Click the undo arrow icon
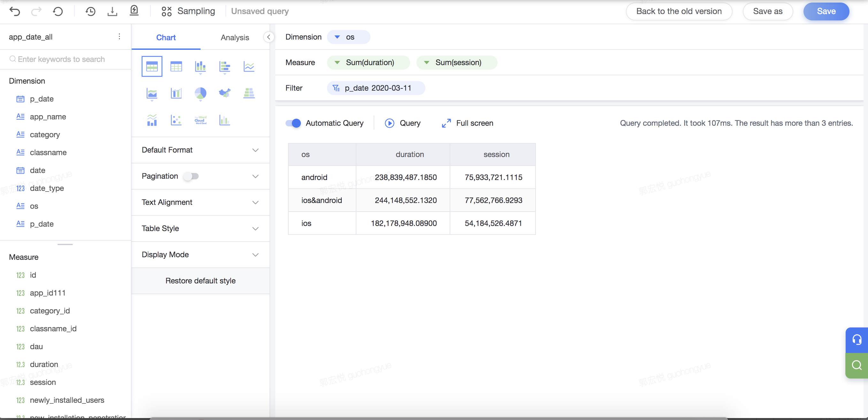The height and width of the screenshot is (420, 868). pyautogui.click(x=15, y=11)
